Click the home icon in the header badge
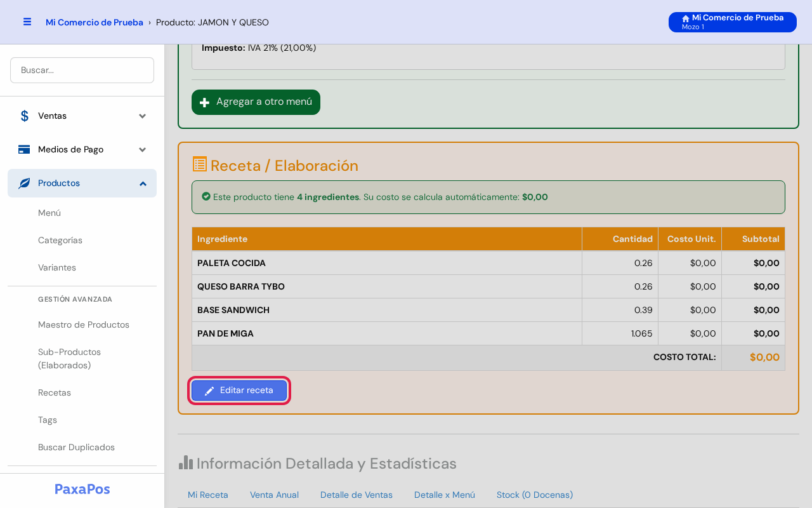Viewport: 812px width, 508px height. [x=686, y=18]
